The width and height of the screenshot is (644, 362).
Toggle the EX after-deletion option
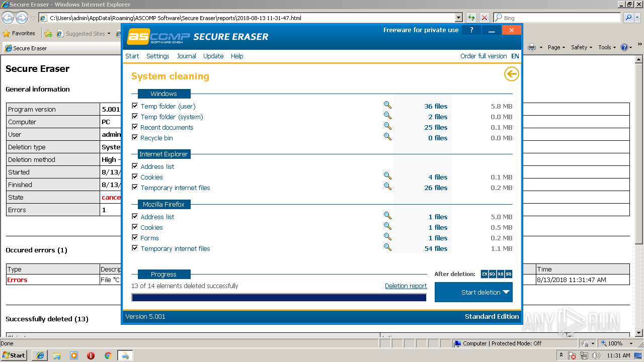pos(485,274)
